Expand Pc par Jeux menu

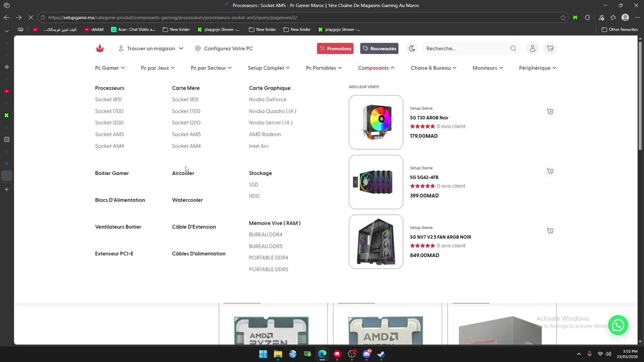pyautogui.click(x=157, y=68)
